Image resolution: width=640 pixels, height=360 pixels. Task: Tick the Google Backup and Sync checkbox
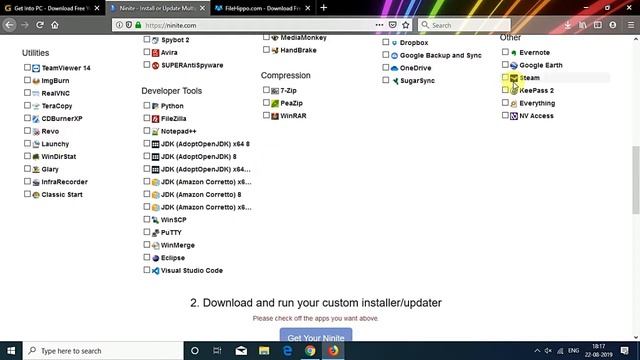pyautogui.click(x=386, y=55)
